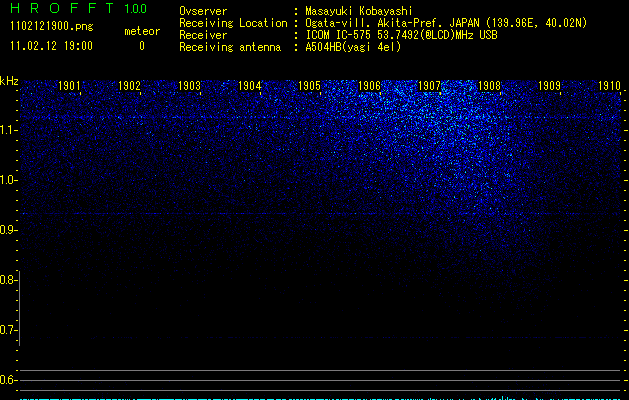Click antenna text A504HB(yagi 4el)
This screenshot has width=629, height=400.
(x=353, y=47)
